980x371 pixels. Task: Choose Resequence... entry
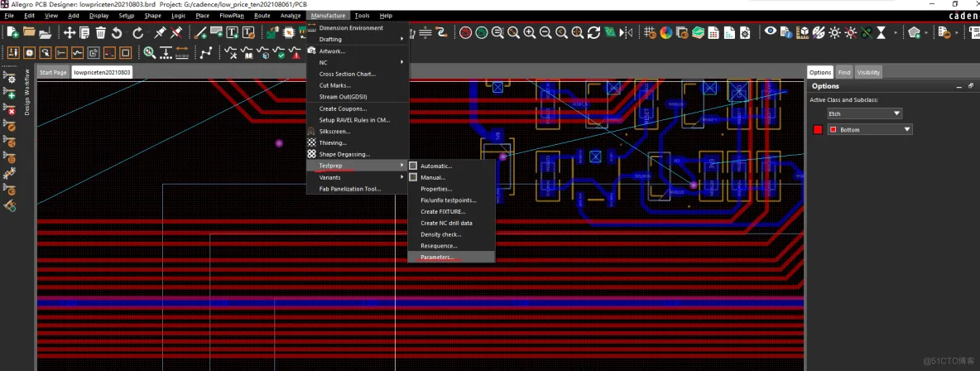(451, 246)
